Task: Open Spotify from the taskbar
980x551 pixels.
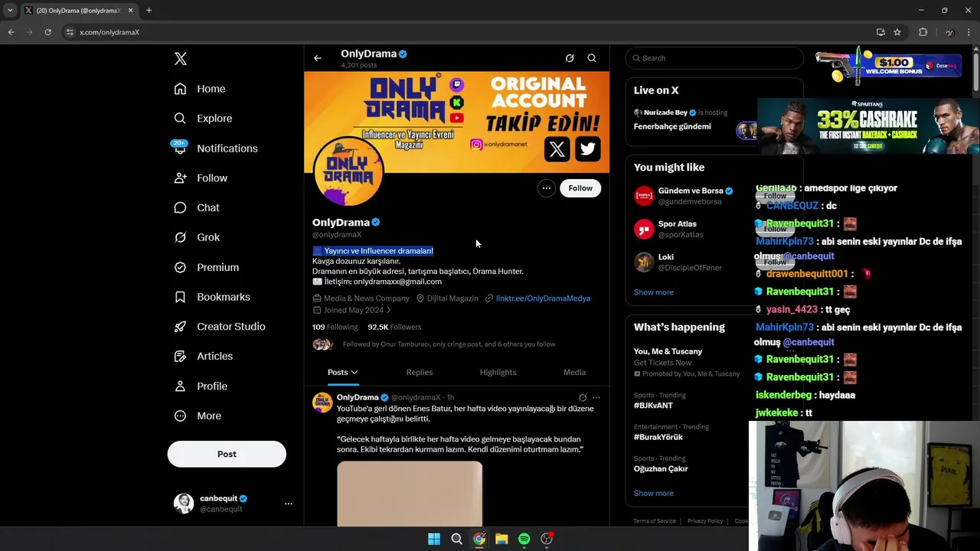Action: pos(524,539)
